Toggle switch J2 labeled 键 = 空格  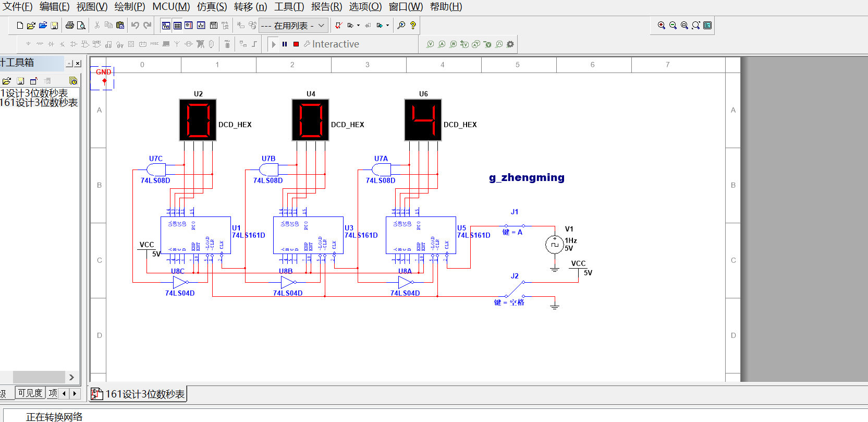(515, 288)
